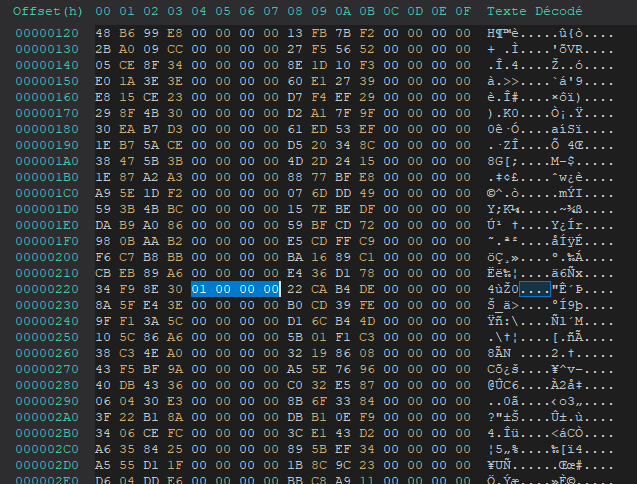Select byte A3 in row 000001B0
The height and width of the screenshot is (484, 637).
[x=175, y=177]
